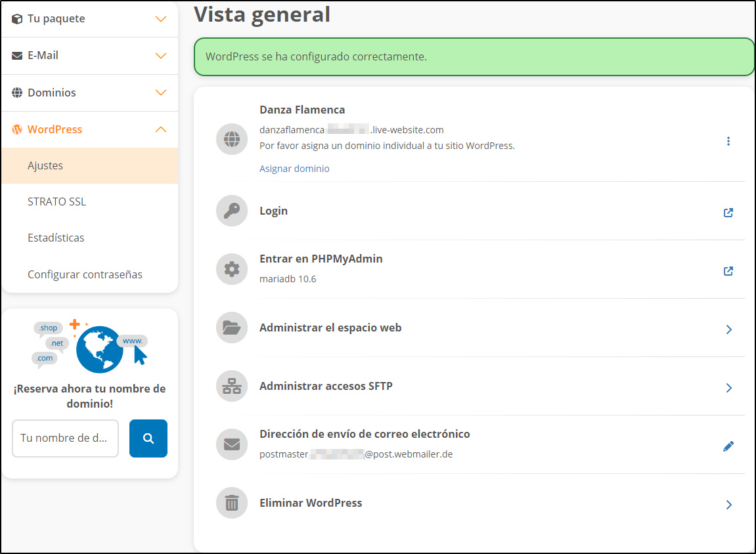Image resolution: width=756 pixels, height=554 pixels.
Task: Open STRATO SSL menu item
Action: tap(56, 202)
